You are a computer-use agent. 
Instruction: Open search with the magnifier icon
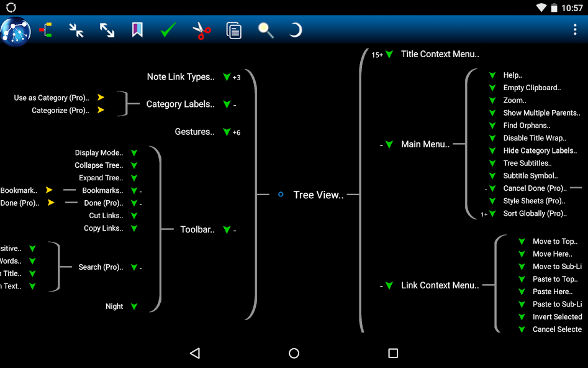click(x=266, y=30)
